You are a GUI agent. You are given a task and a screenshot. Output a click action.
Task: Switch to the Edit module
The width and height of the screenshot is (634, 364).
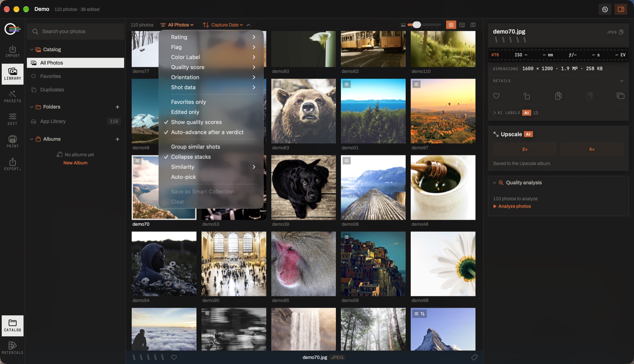tap(12, 119)
